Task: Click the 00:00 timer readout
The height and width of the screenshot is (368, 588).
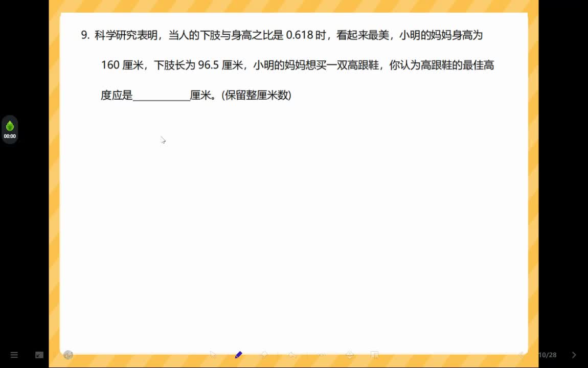Action: click(x=10, y=136)
